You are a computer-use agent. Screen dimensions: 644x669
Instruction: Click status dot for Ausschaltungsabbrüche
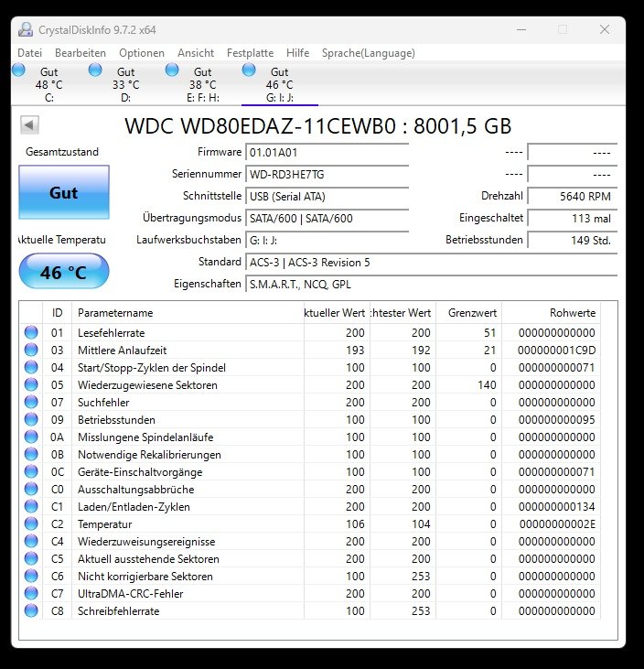coord(31,489)
